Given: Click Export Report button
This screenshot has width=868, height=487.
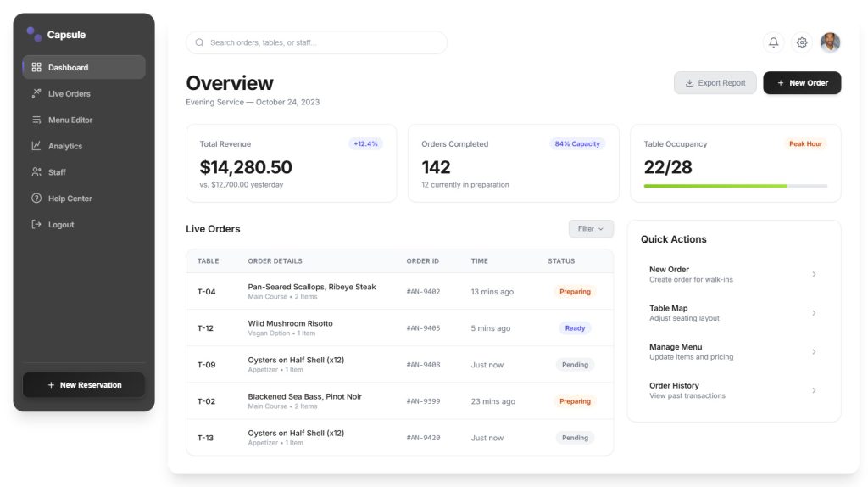Looking at the screenshot, I should coord(715,83).
